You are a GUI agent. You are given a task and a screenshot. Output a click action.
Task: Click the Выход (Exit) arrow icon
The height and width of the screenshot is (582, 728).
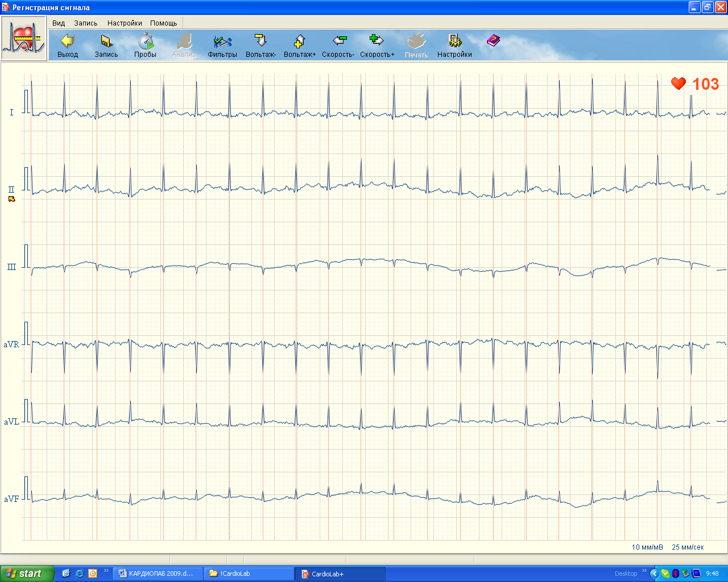click(68, 41)
